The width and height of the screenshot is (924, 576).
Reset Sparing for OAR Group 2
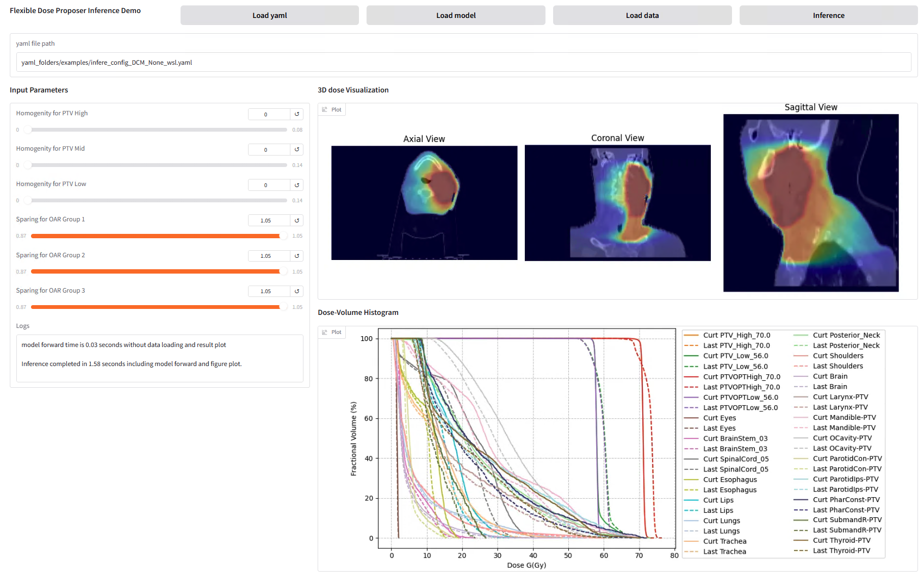point(297,256)
